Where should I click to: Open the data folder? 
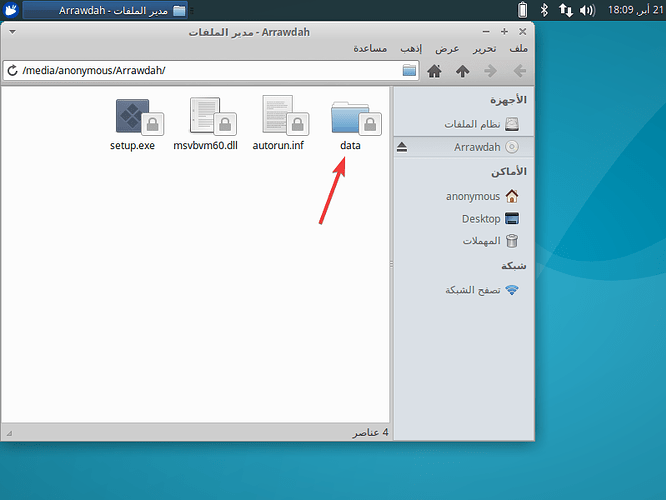350,118
